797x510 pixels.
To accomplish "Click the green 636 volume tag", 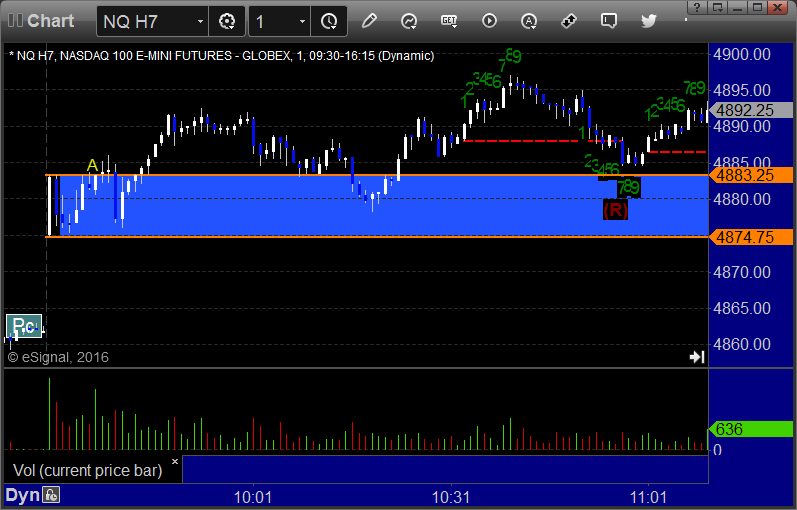I will point(751,429).
